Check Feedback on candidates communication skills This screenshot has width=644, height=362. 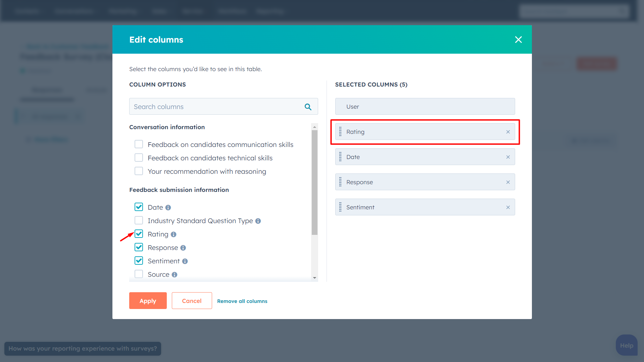(139, 144)
